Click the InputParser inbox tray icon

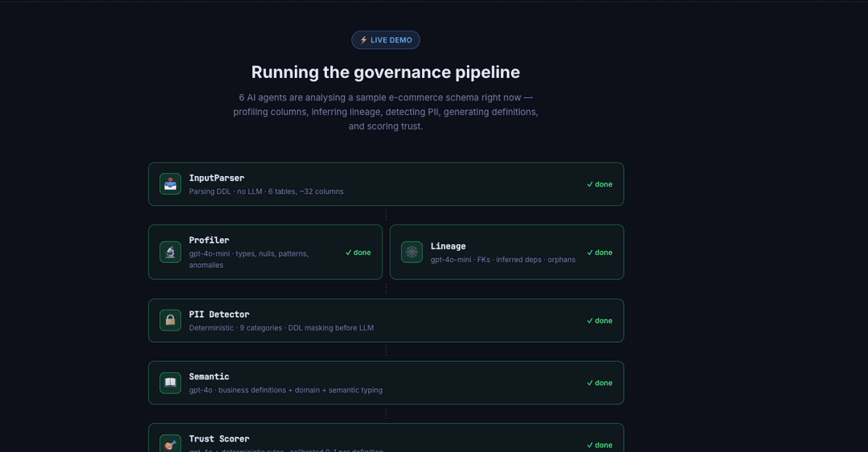(170, 184)
